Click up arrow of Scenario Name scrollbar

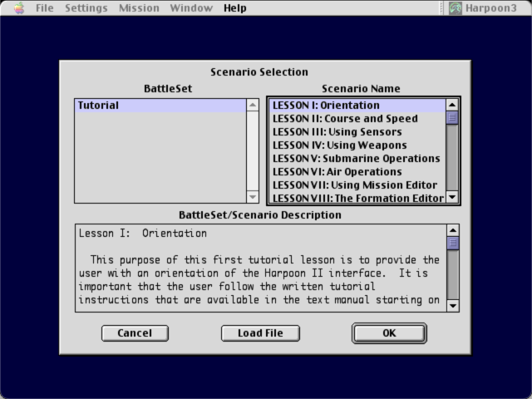[452, 105]
